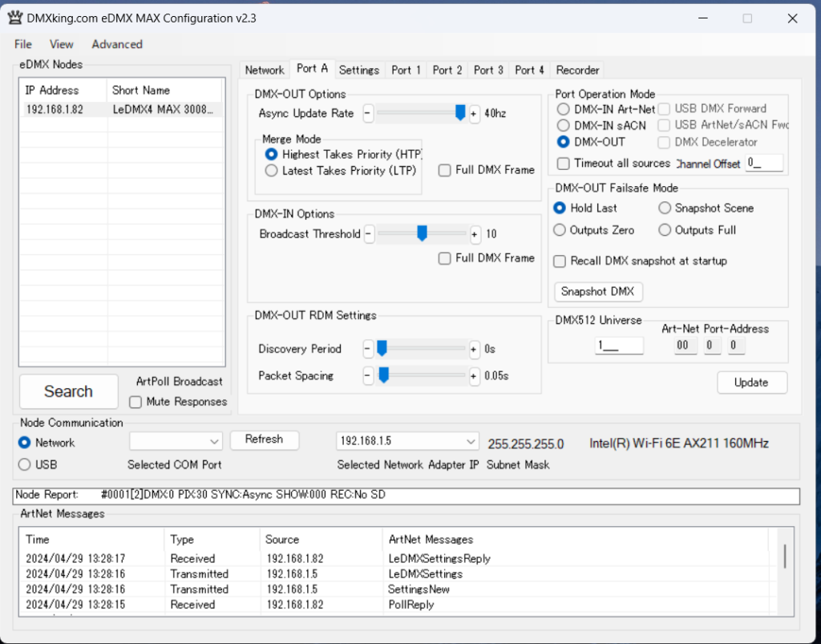Click the Refresh button
This screenshot has width=821, height=644.
click(265, 439)
